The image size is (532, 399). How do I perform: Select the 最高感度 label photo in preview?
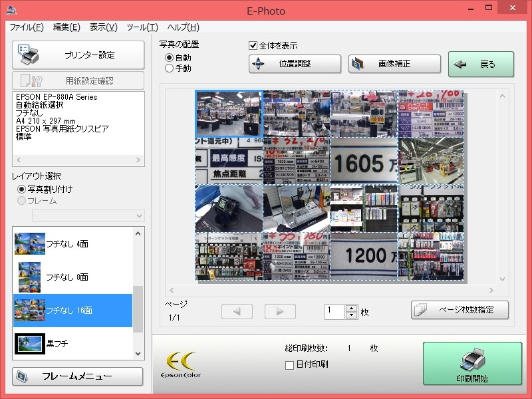tap(229, 161)
